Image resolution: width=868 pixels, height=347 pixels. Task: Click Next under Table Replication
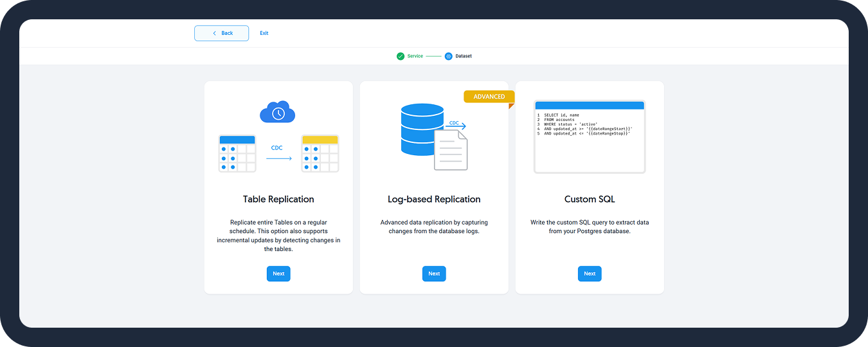(278, 274)
